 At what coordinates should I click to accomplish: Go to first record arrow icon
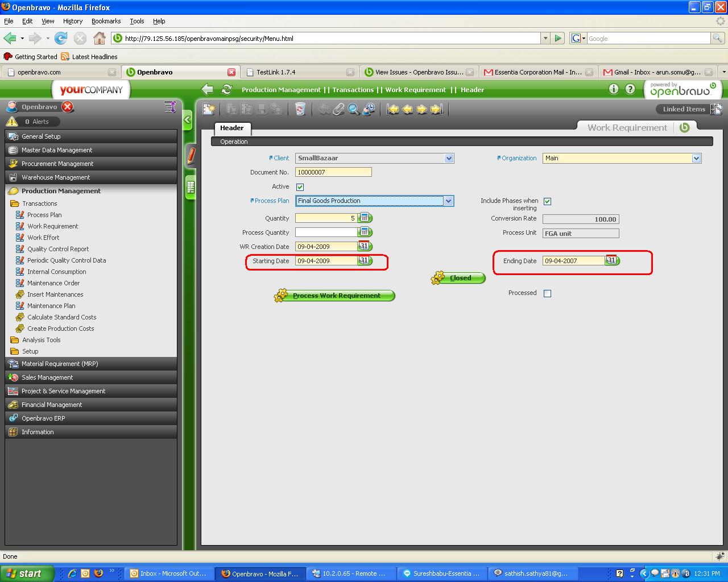(393, 109)
